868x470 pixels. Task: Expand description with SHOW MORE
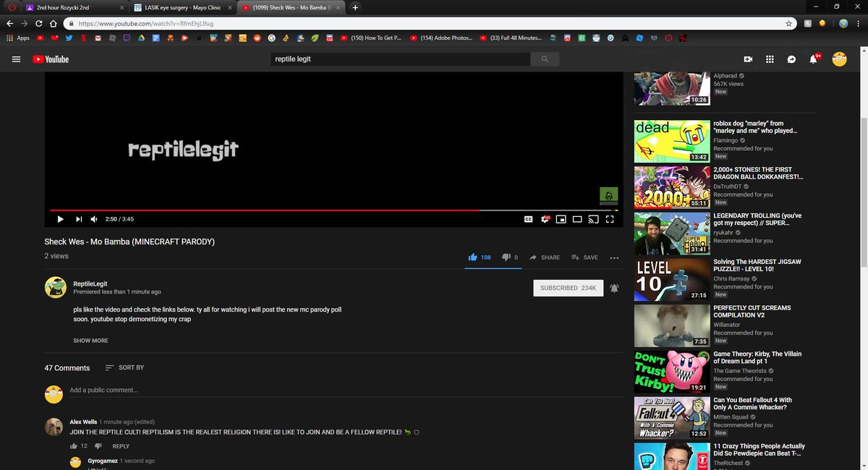pyautogui.click(x=90, y=341)
